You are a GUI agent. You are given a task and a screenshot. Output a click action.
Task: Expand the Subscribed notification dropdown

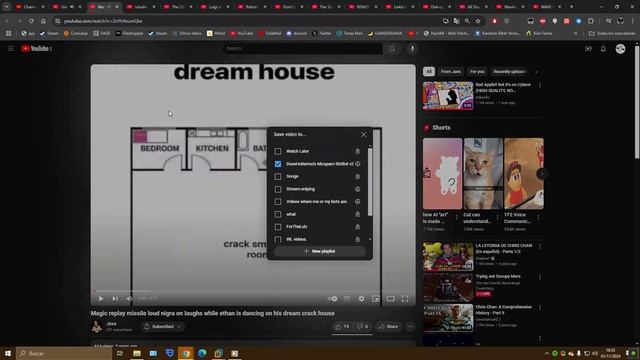(x=179, y=327)
